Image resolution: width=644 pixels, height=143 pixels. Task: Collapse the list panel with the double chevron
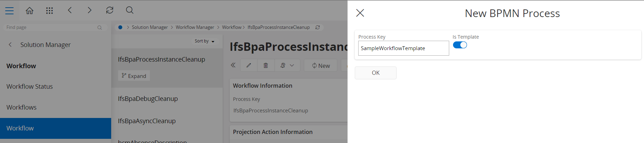233,65
